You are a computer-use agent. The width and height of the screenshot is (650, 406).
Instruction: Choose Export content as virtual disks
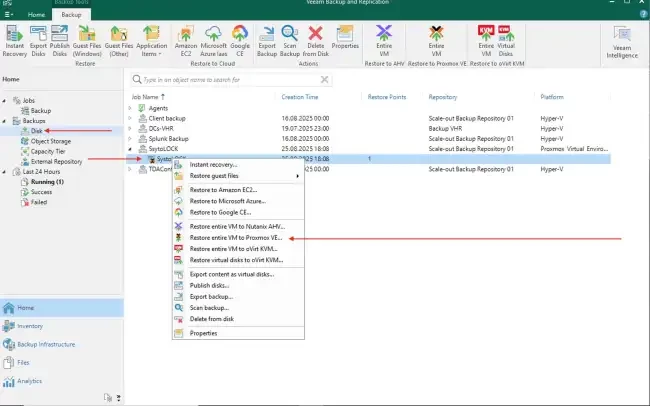238,274
